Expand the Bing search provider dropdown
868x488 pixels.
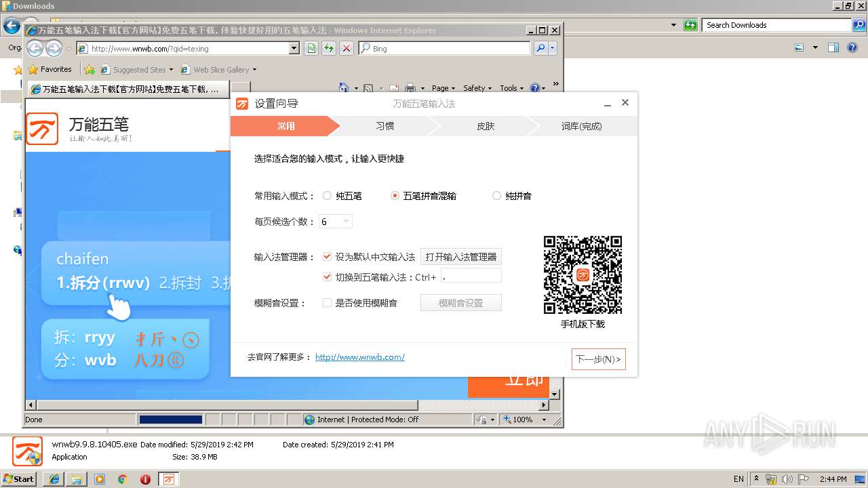click(x=553, y=48)
